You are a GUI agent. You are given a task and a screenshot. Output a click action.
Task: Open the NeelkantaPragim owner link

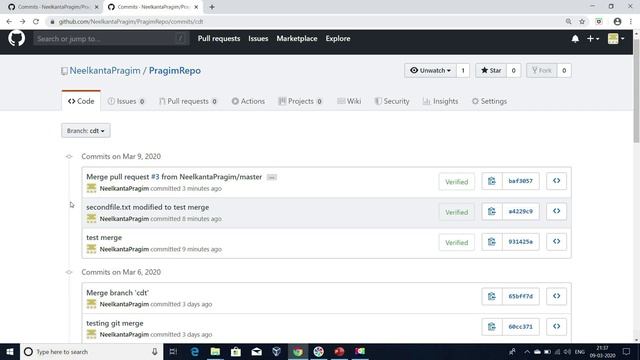[105, 71]
